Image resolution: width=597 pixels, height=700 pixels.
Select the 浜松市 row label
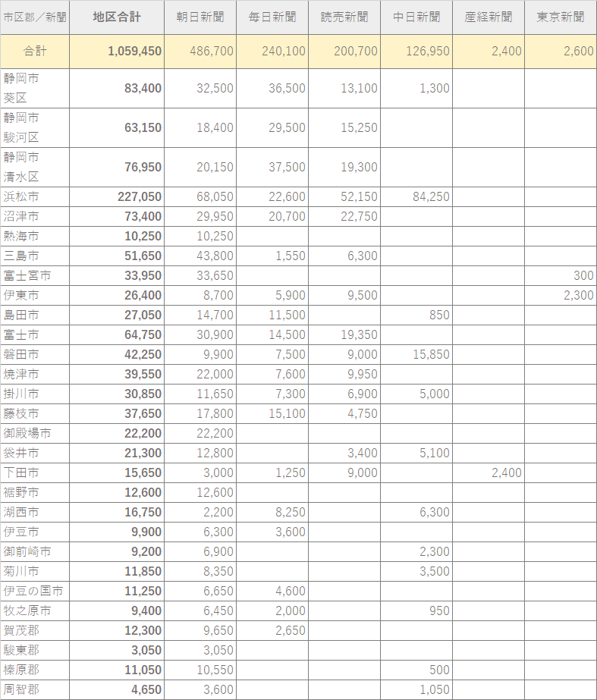[35, 196]
